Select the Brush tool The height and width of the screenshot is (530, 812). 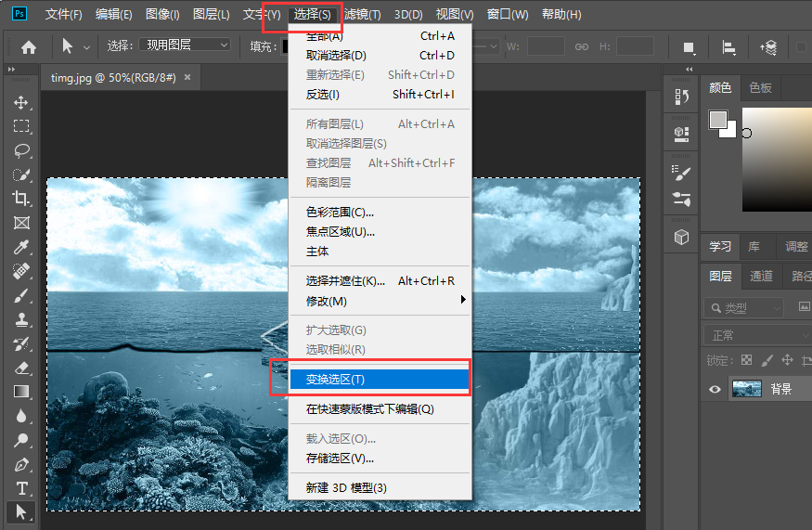pyautogui.click(x=21, y=295)
